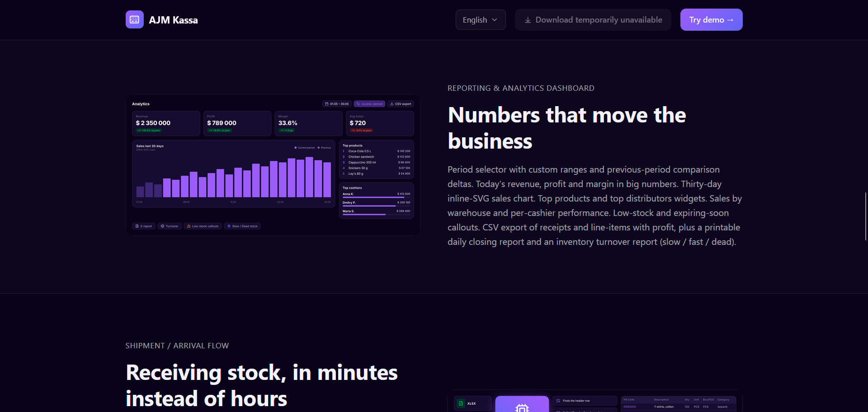Click the red -3.1% vs prev badge
The width and height of the screenshot is (868, 412).
pos(361,131)
